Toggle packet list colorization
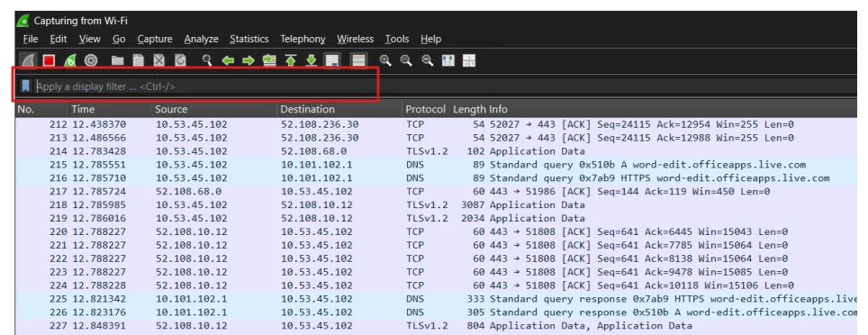The image size is (868, 335). (358, 60)
